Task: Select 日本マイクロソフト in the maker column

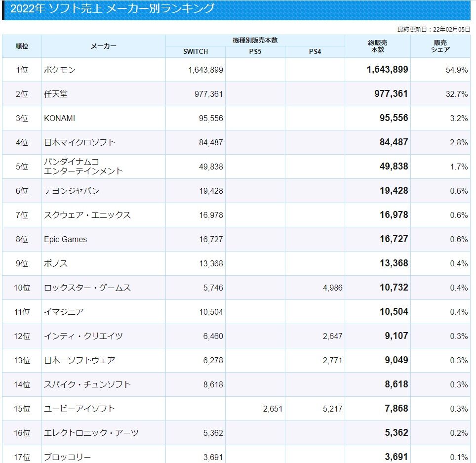Action: point(79,143)
